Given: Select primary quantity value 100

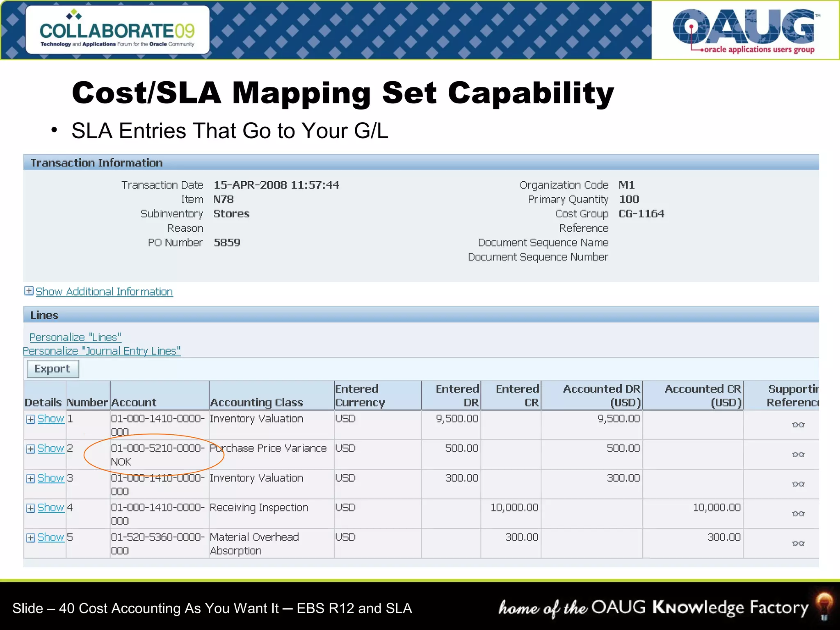Looking at the screenshot, I should 629,199.
